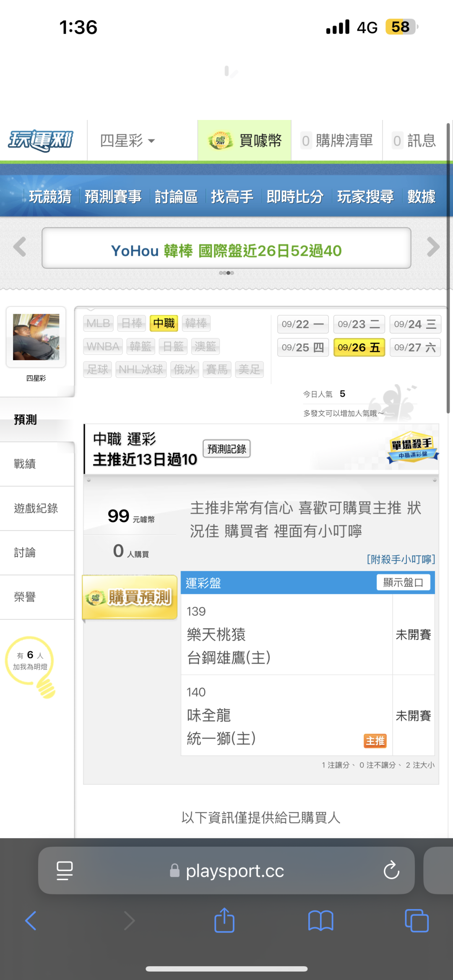Select 日籃 league tag
Image resolution: width=453 pixels, height=980 pixels.
point(173,346)
